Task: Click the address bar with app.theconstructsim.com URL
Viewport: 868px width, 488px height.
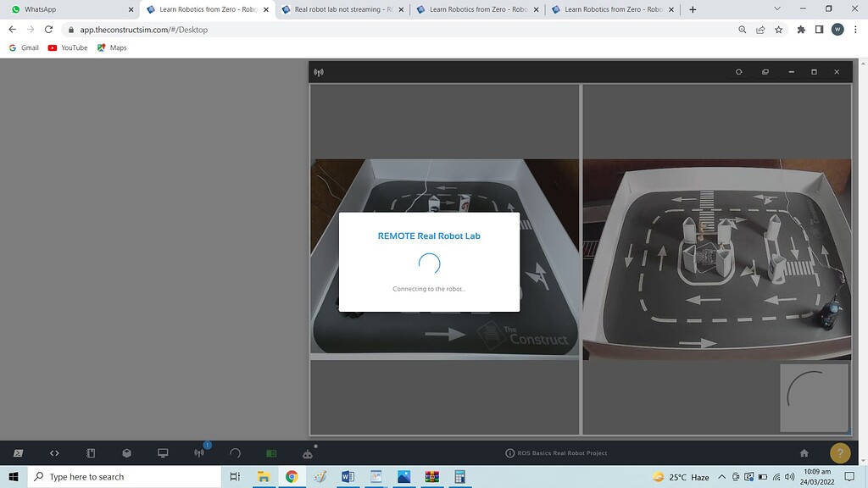Action: click(x=398, y=30)
